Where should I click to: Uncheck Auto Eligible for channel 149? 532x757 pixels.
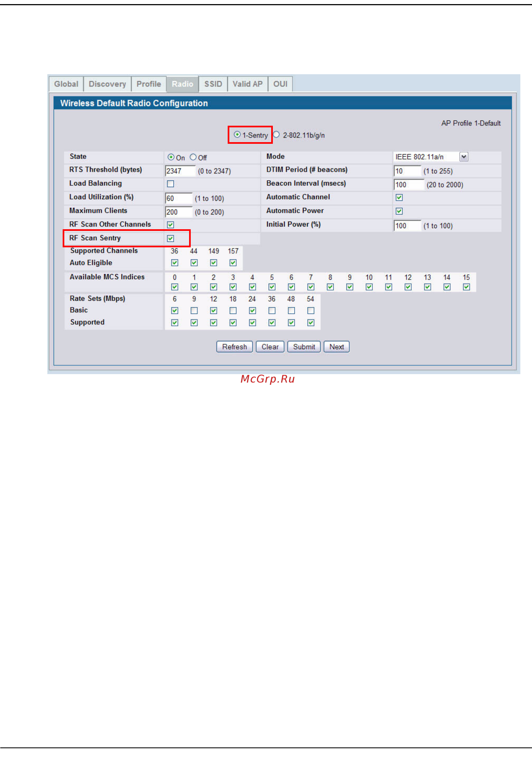pyautogui.click(x=213, y=263)
